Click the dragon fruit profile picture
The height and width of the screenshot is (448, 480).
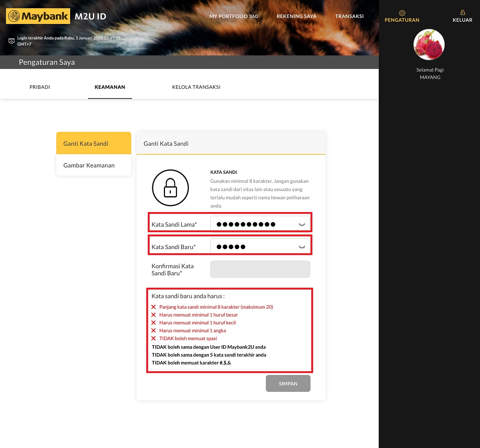tap(429, 45)
